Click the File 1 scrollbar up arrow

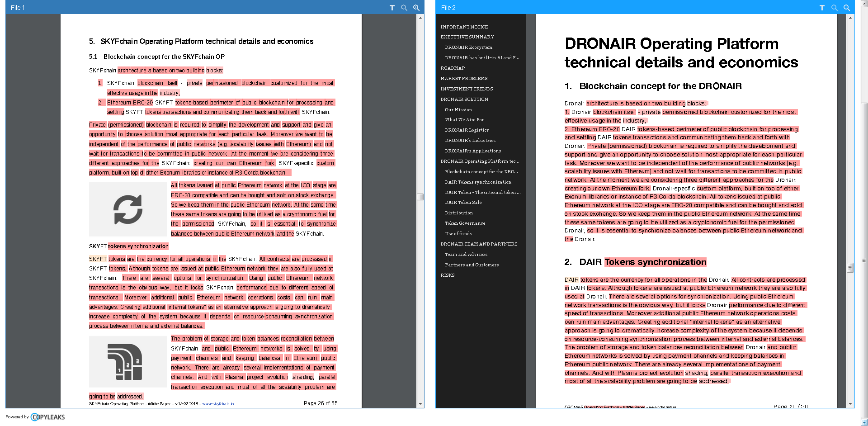[x=420, y=18]
